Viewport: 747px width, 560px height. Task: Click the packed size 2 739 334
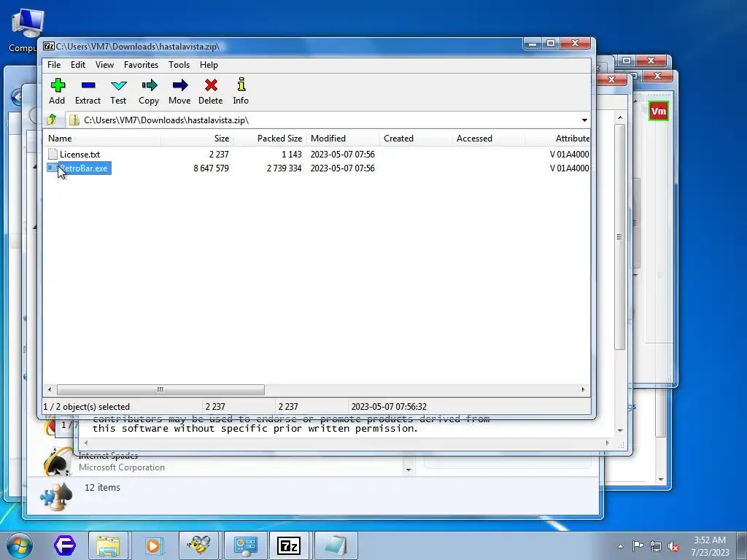tap(284, 168)
